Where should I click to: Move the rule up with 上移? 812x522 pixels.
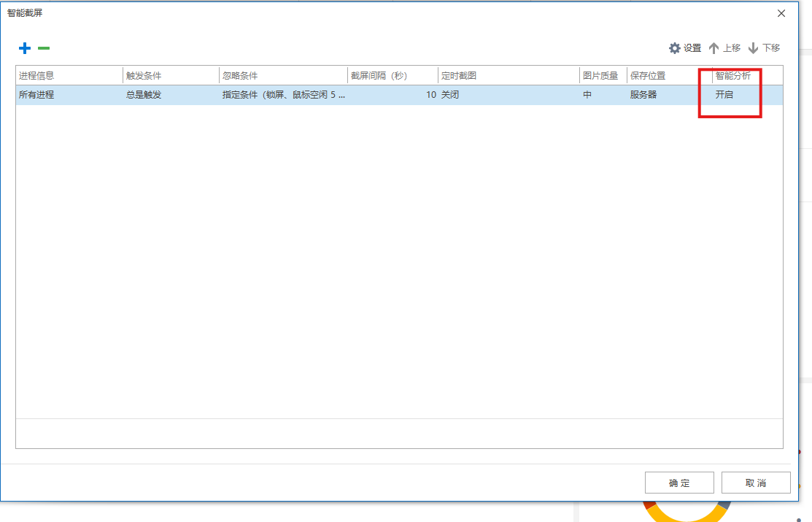(724, 48)
